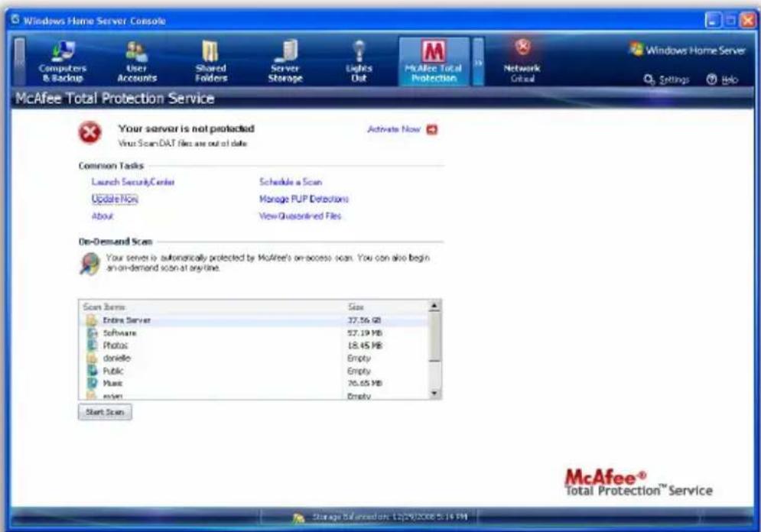Screen dimensions: 761x532
Task: Click Schedule a Scan
Action: (291, 182)
